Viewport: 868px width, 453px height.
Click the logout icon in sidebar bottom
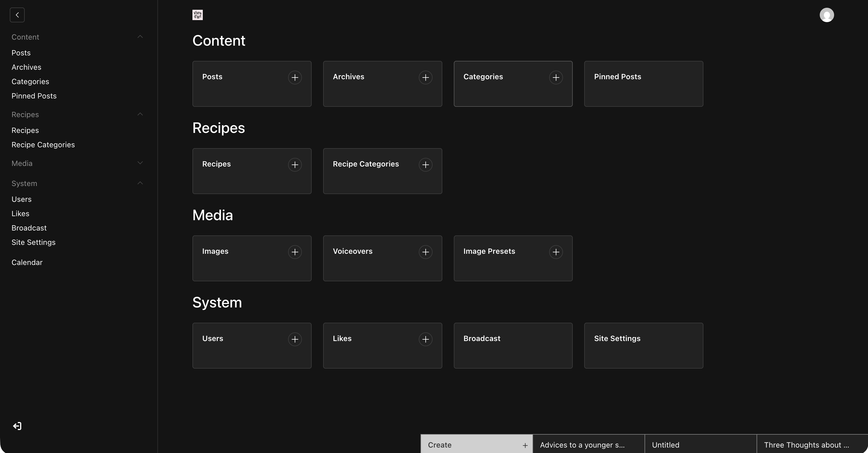point(17,426)
